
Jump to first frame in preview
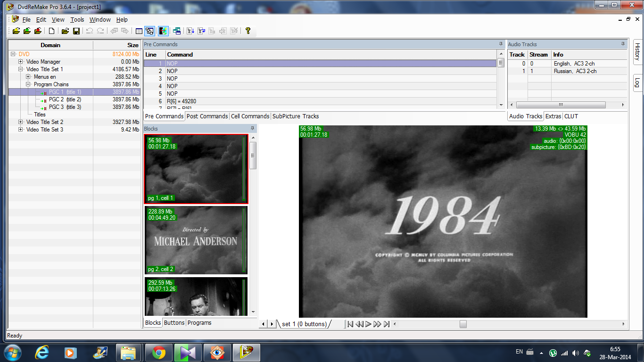[350, 324]
